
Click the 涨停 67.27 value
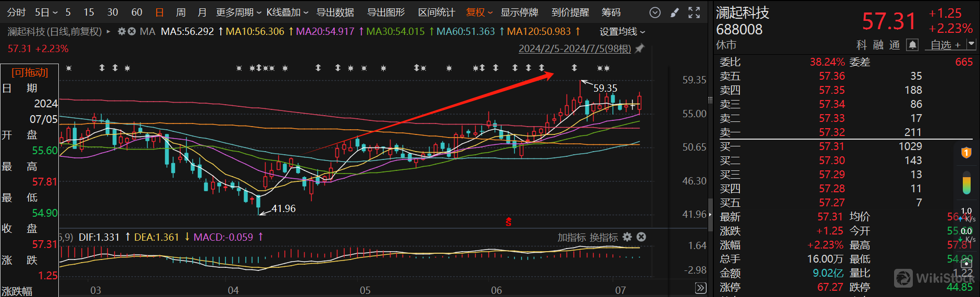point(830,287)
